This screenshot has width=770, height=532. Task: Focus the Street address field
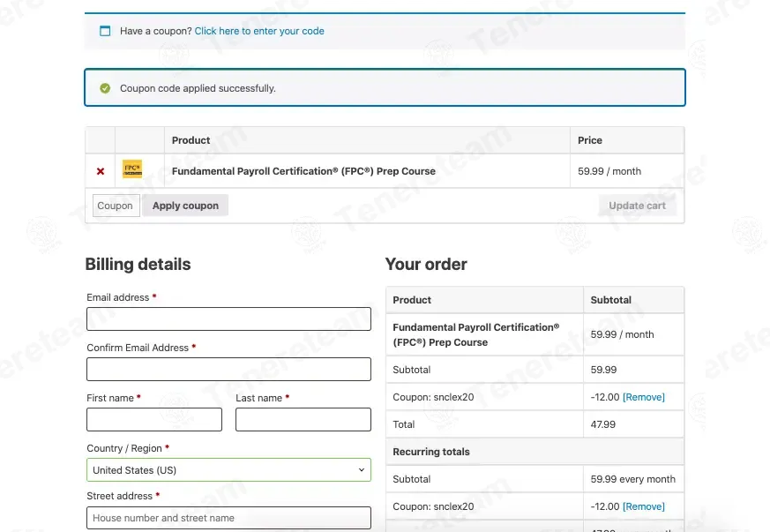pyautogui.click(x=228, y=518)
